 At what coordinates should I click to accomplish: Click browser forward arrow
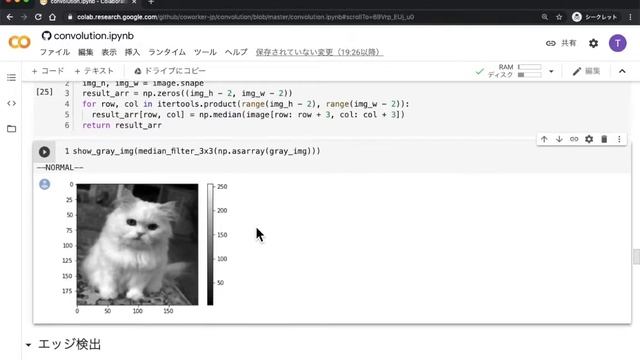point(24,17)
